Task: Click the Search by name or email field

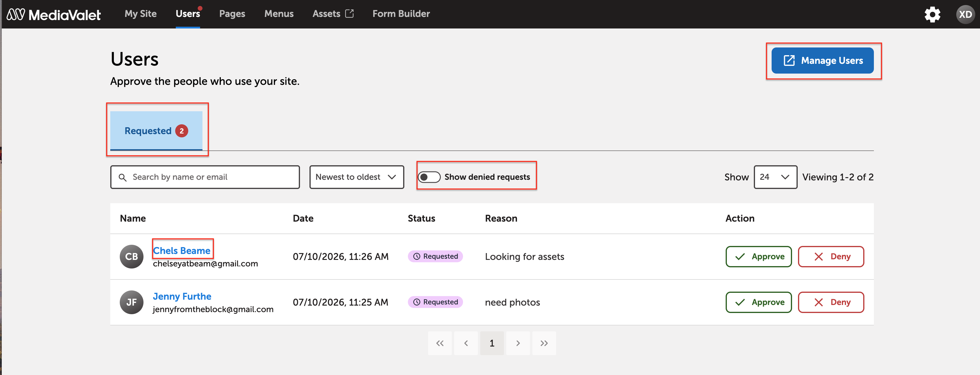Action: coord(205,177)
